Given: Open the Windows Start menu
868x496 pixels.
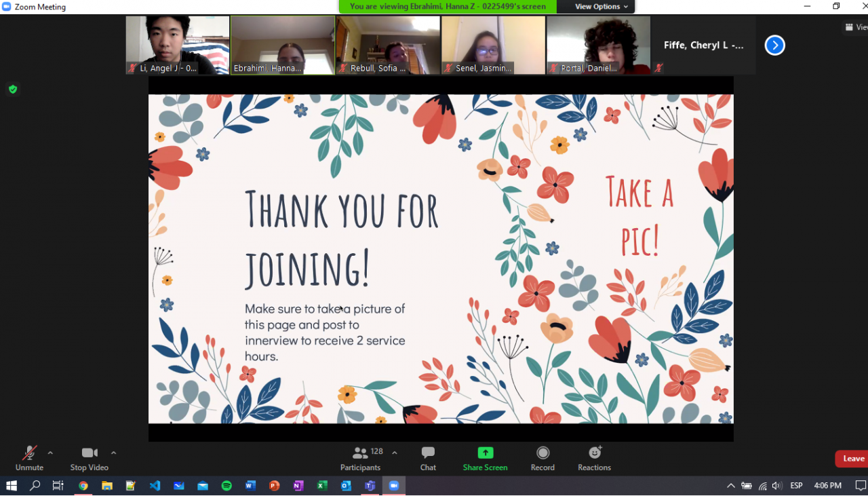Looking at the screenshot, I should 12,486.
